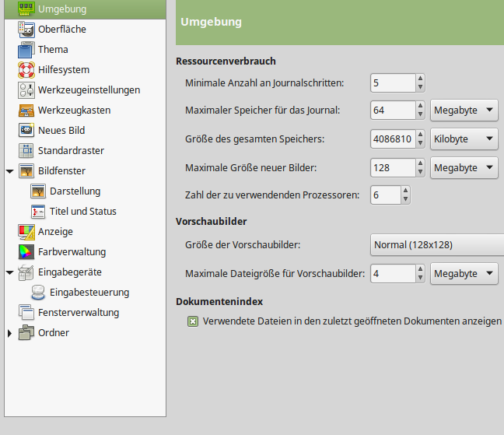
Task: Click the Darstellung icon
Action: [x=38, y=191]
